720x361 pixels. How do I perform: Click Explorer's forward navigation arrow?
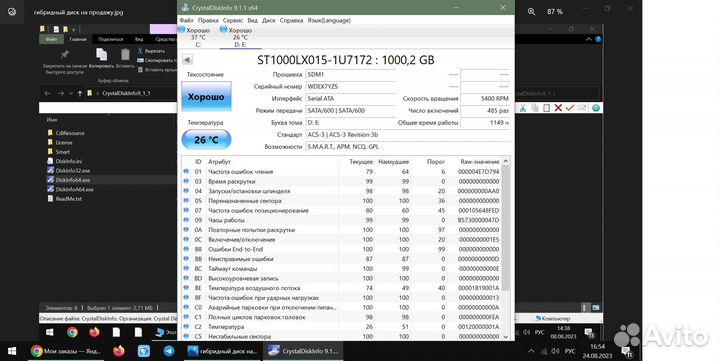(61, 93)
